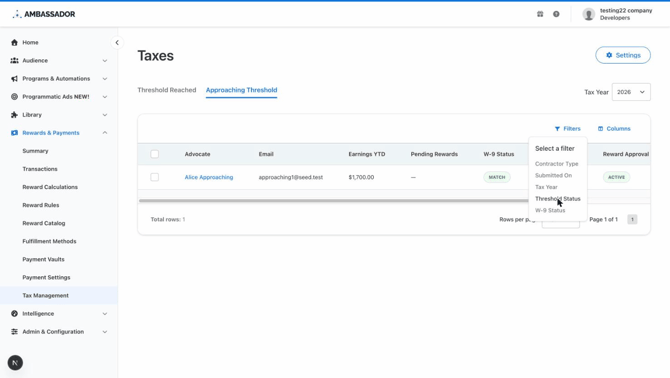The image size is (670, 378).
Task: Collapse the sidebar with arrow button
Action: pos(117,43)
